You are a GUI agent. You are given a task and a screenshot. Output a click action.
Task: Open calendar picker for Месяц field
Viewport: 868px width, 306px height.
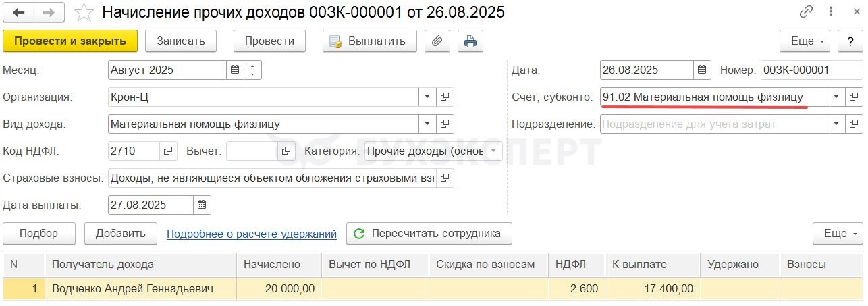(235, 70)
